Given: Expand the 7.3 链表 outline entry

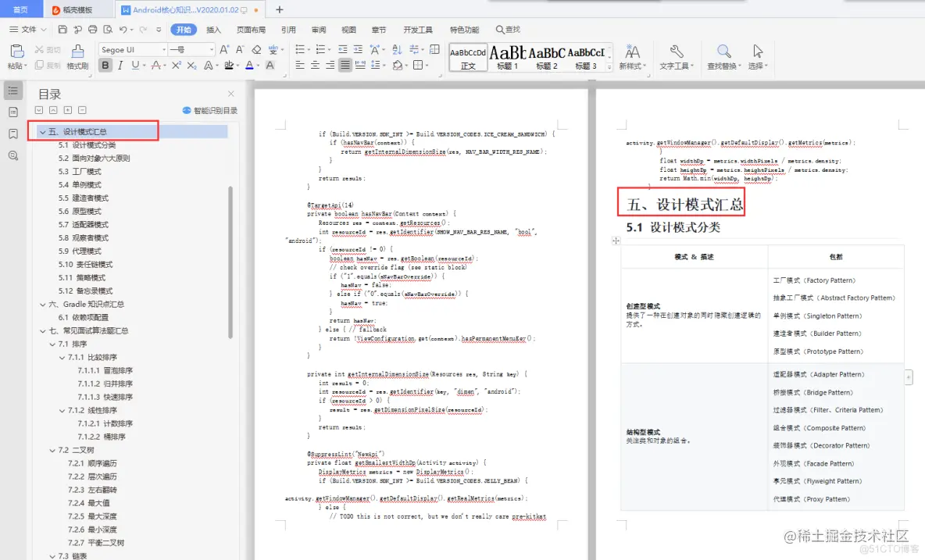Looking at the screenshot, I should [x=51, y=555].
